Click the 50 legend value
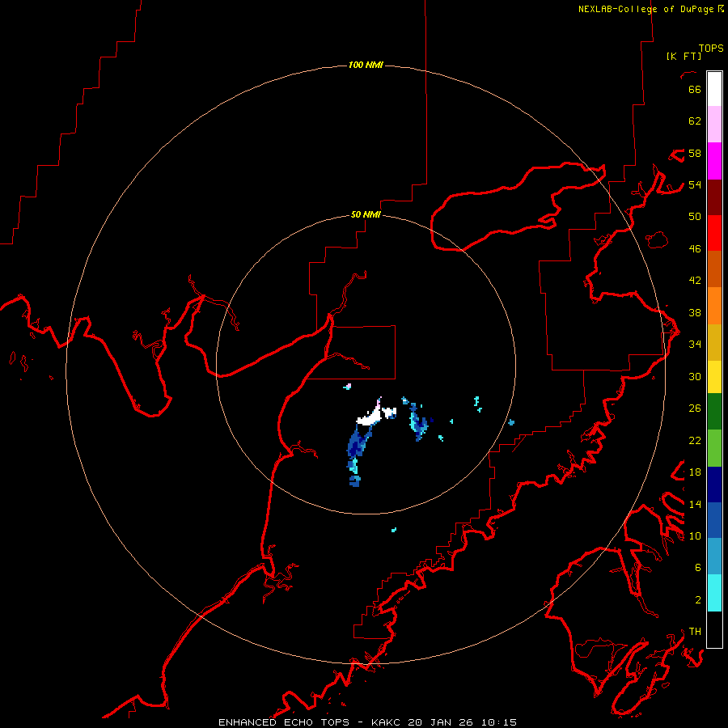Screen dimensions: 728x728 [x=695, y=216]
